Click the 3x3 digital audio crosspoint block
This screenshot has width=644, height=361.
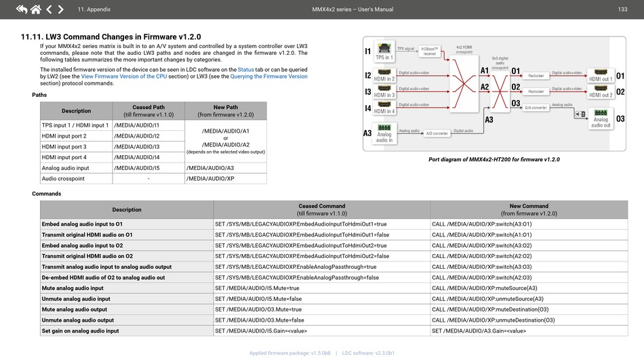500,91
